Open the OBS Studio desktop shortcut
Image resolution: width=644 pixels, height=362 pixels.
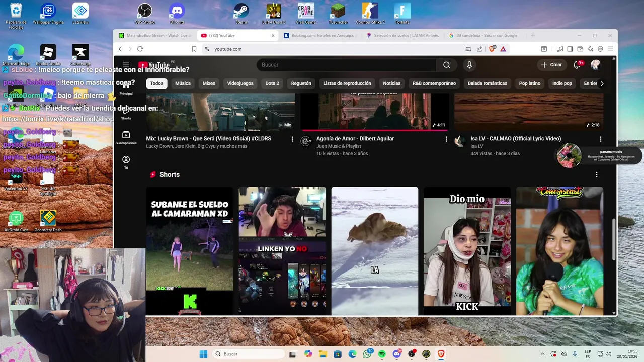[x=145, y=14]
